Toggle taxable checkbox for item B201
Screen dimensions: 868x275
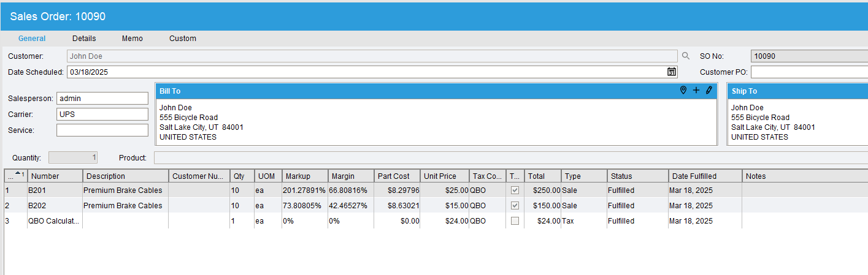coord(515,190)
